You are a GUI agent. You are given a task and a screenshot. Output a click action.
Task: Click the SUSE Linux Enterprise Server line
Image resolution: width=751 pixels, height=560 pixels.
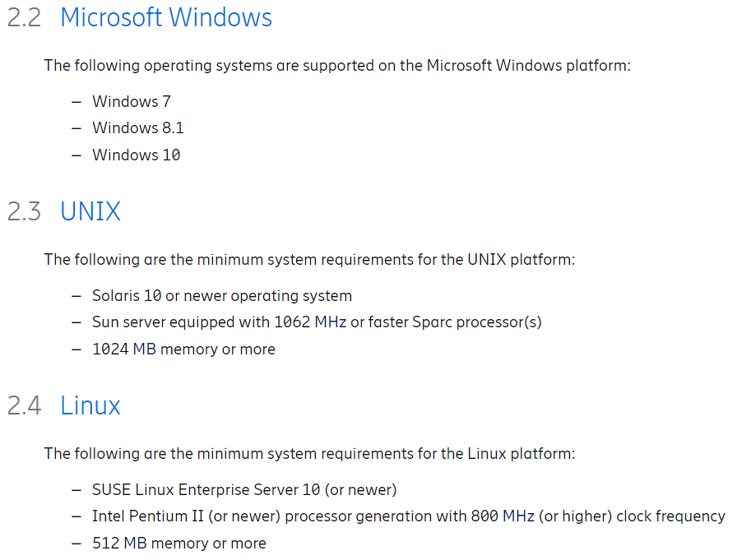[243, 489]
